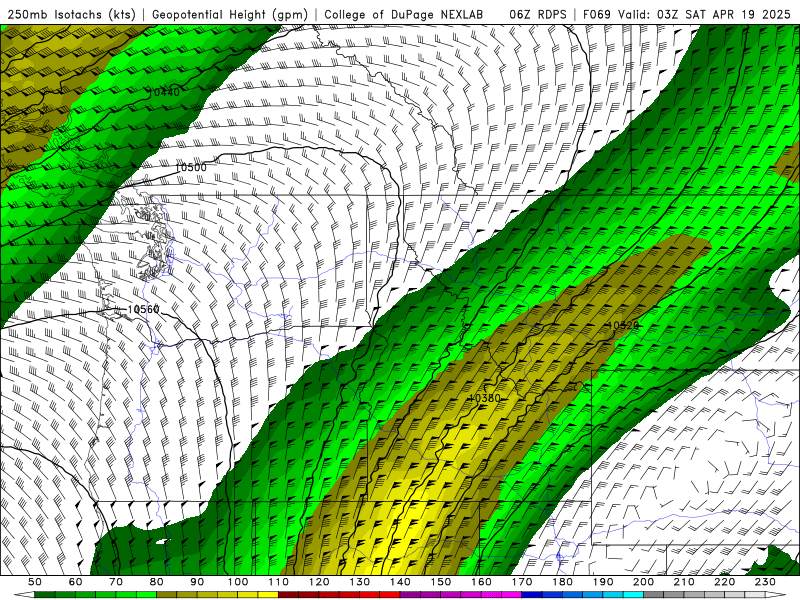Pick the blue color bar segment between 170 and 180
Image resolution: width=800 pixels, height=600 pixels.
click(x=542, y=595)
